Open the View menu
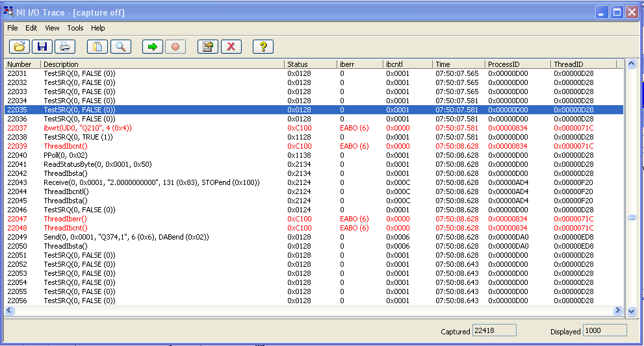Viewport: 644px width, 346px height. [52, 28]
